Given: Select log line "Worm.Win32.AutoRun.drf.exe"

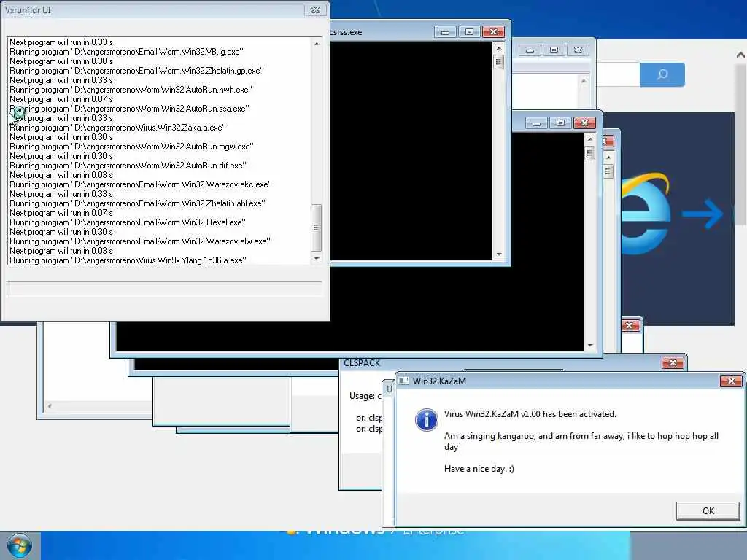Looking at the screenshot, I should [x=128, y=166].
